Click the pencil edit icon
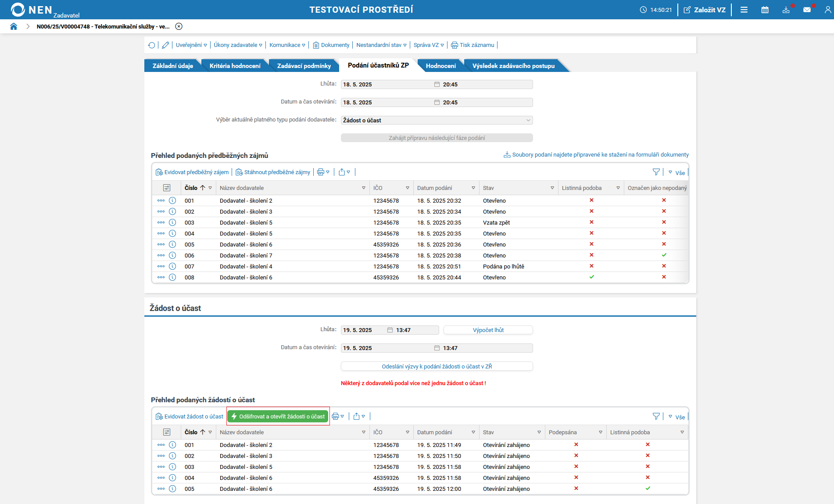Image resolution: width=834 pixels, height=504 pixels. click(x=165, y=45)
